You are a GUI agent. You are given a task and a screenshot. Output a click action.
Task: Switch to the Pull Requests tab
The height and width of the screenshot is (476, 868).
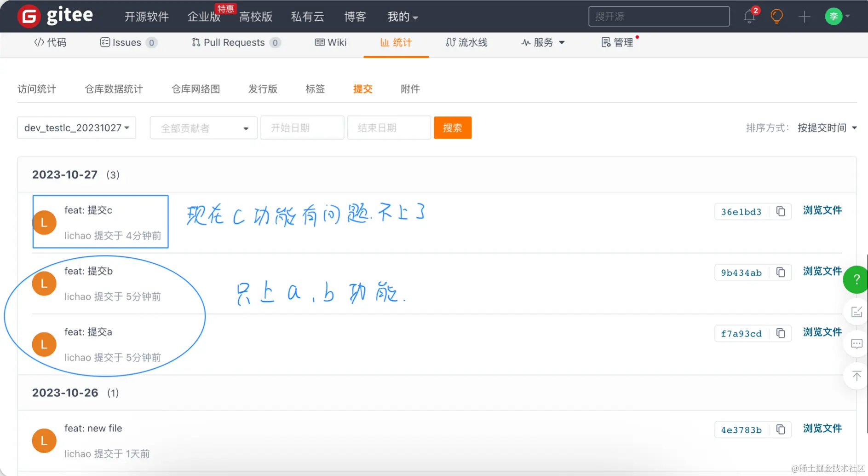click(x=236, y=42)
